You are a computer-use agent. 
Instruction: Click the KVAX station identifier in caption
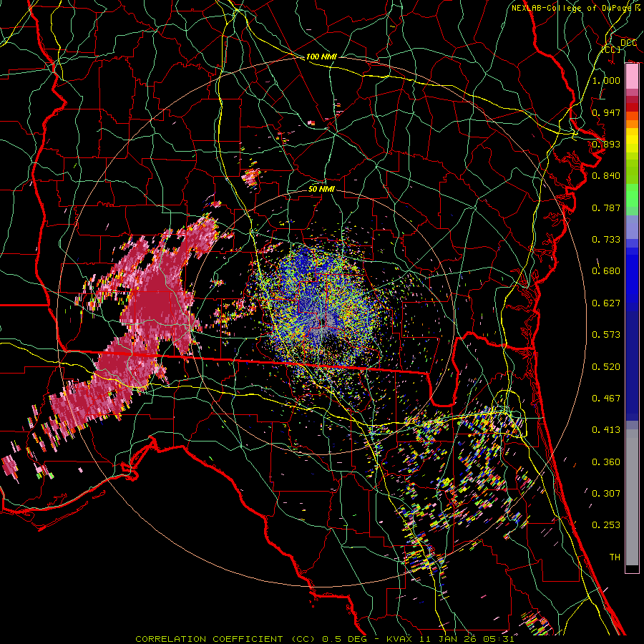pyautogui.click(x=399, y=639)
